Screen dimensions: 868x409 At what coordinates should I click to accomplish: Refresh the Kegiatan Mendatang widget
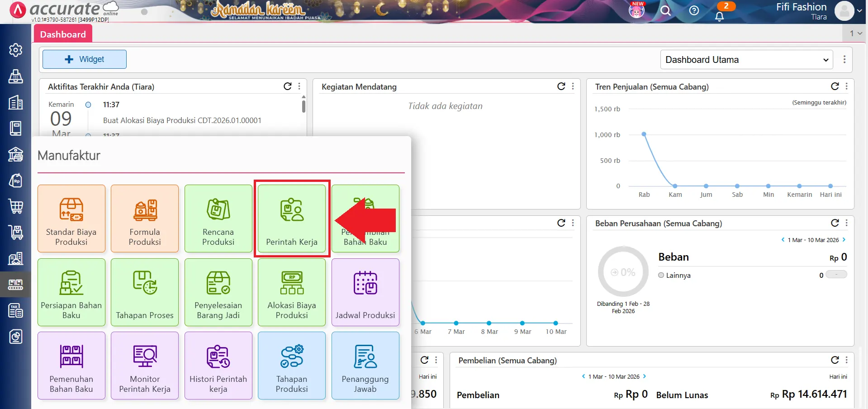pos(561,86)
